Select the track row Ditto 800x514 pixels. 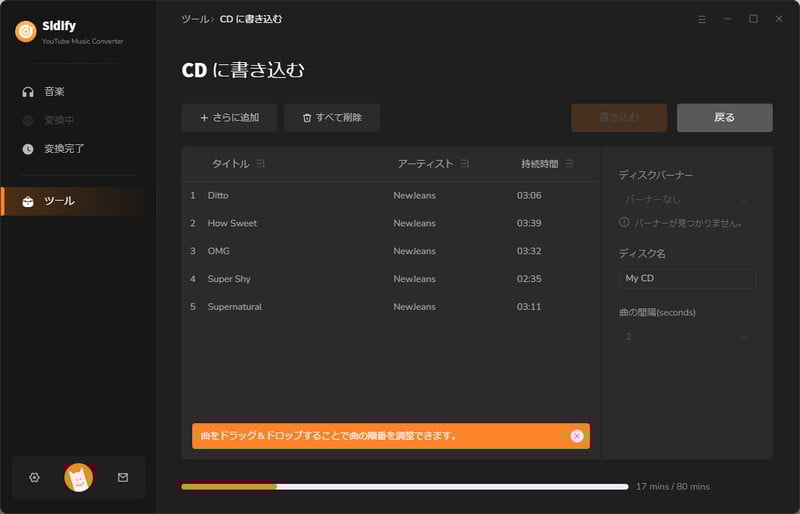click(x=391, y=195)
